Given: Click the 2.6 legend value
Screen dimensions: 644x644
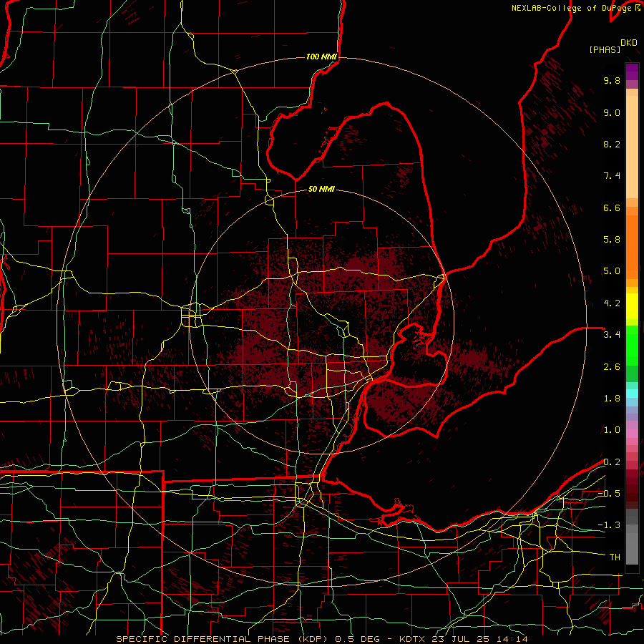Looking at the screenshot, I should (x=612, y=367).
